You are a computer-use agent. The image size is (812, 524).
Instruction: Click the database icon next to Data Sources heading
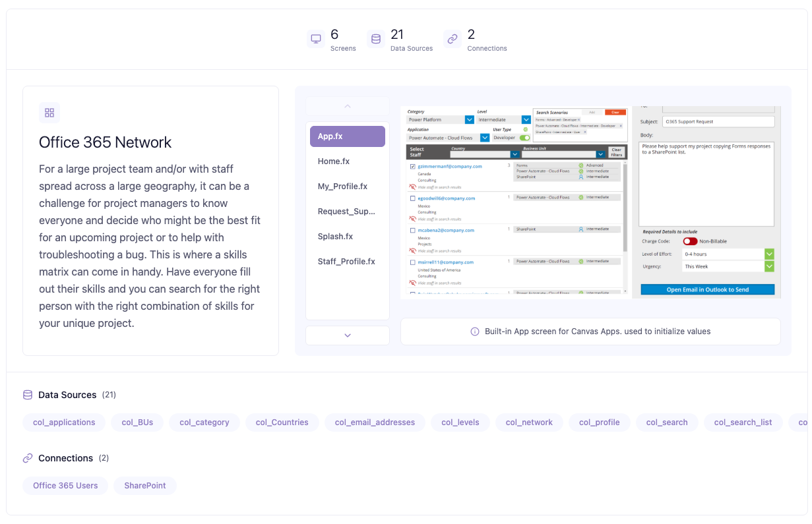tap(28, 395)
